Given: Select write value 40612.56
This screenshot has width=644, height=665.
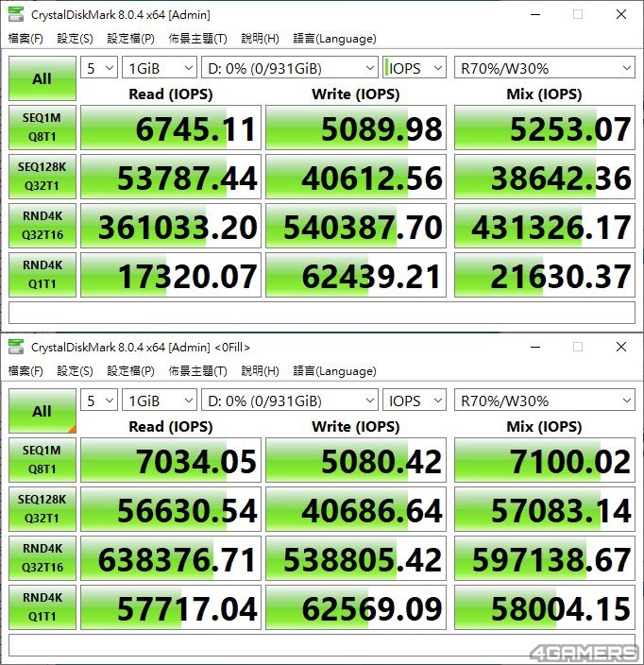Looking at the screenshot, I should (356, 177).
